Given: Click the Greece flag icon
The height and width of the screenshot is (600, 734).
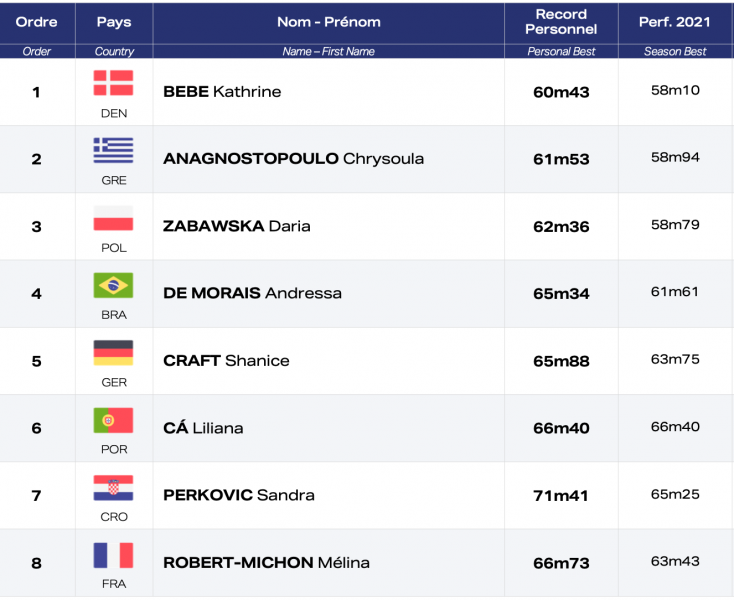Looking at the screenshot, I should (x=113, y=150).
